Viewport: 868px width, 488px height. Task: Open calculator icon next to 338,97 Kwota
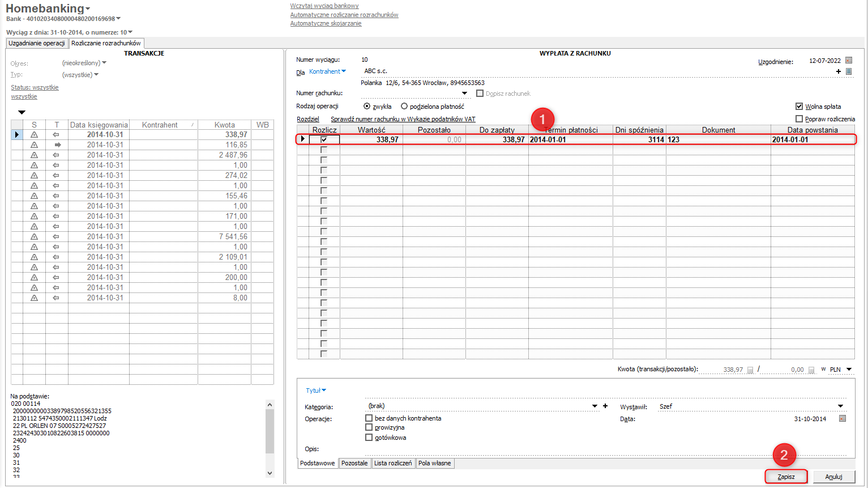[750, 370]
